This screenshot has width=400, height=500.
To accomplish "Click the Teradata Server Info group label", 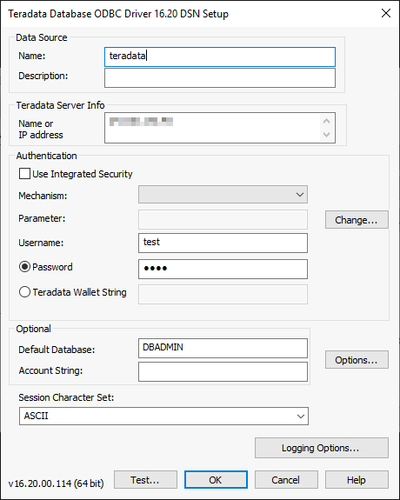I will (x=60, y=105).
